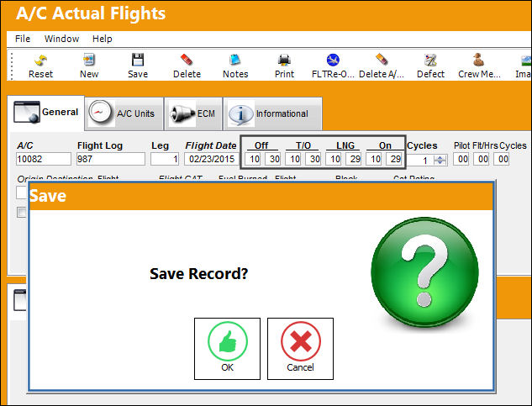Click the T/O minutes field
Image resolution: width=532 pixels, height=406 pixels.
tap(313, 159)
